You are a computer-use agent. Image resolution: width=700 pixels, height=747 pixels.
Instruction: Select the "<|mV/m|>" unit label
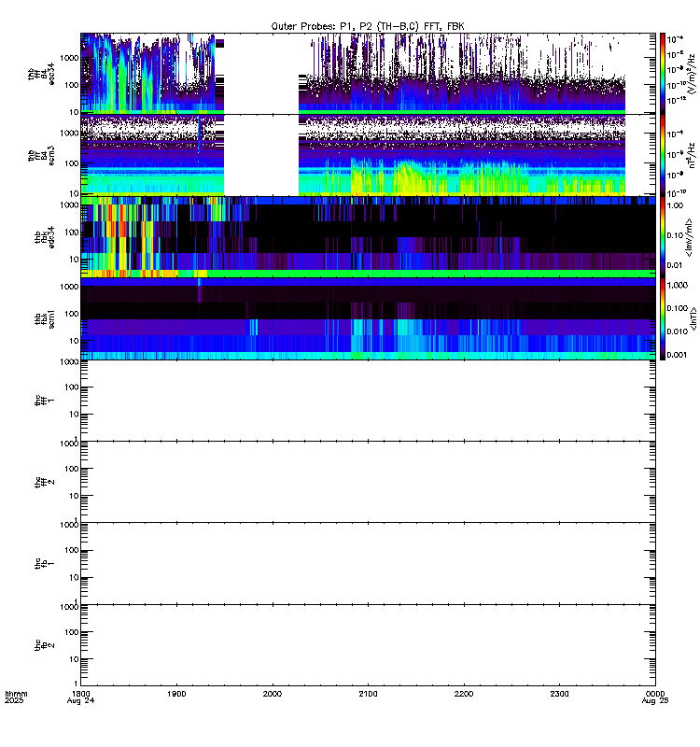(x=689, y=237)
